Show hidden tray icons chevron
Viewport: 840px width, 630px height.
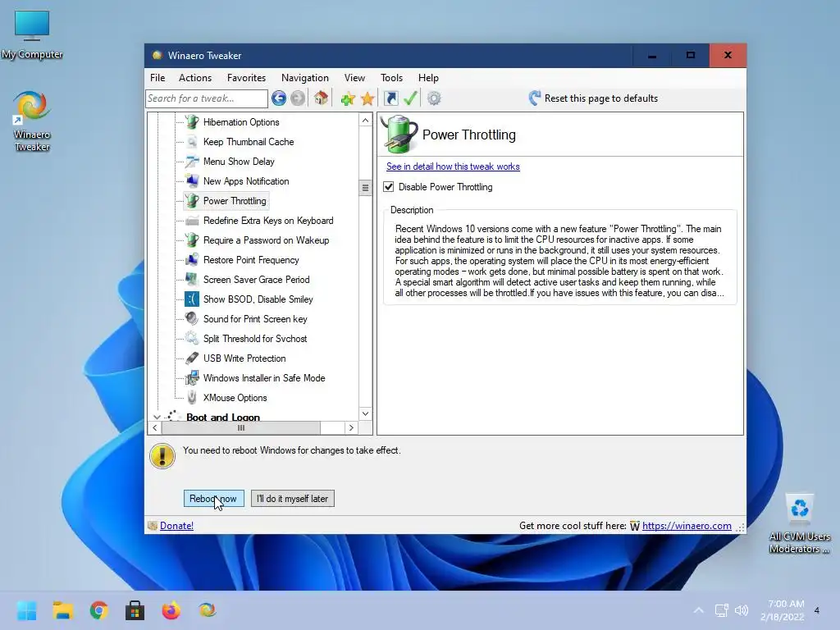[699, 610]
